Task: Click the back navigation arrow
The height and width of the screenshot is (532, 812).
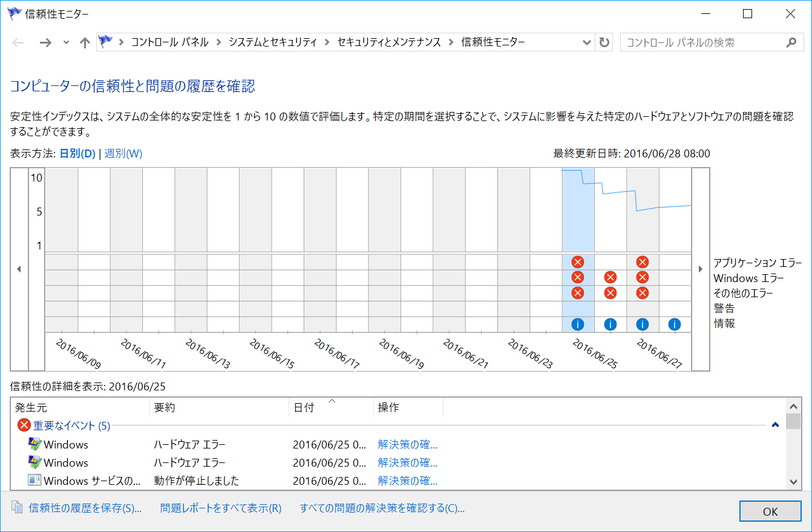Action: [18, 42]
